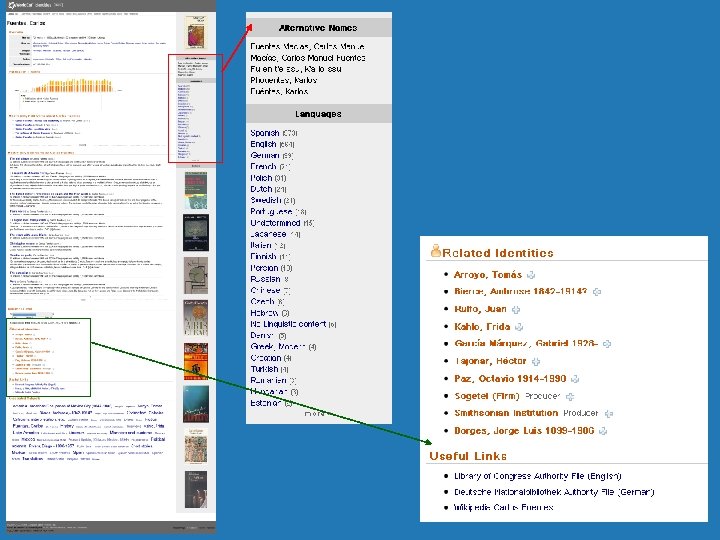Click alternative name Fuentes, Karlos
The height and width of the screenshot is (540, 720).
tap(279, 91)
